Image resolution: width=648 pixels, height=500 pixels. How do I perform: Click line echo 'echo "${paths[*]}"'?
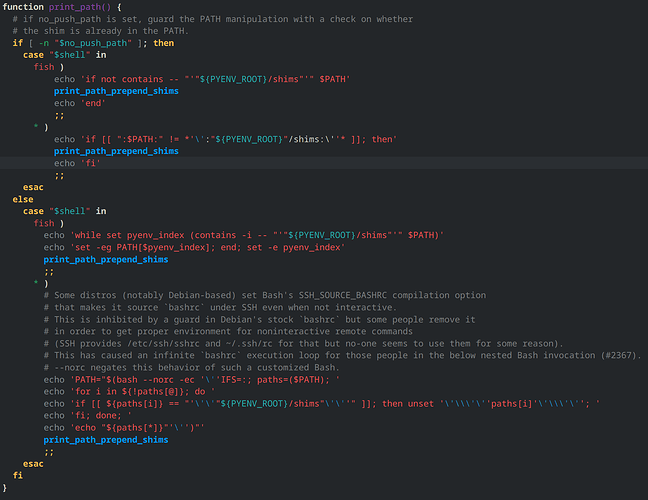pos(124,428)
